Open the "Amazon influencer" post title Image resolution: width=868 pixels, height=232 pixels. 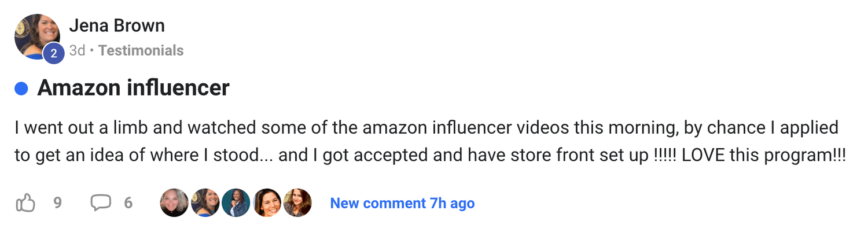[133, 89]
